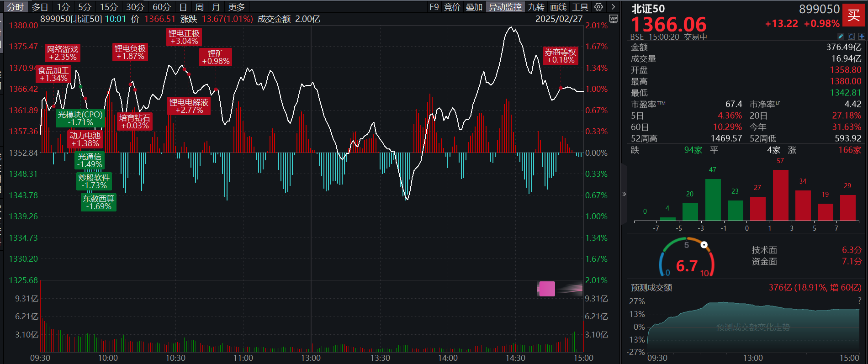Screen dimensions: 868x364
Task: Open 画线 drawing tools
Action: [x=558, y=7]
